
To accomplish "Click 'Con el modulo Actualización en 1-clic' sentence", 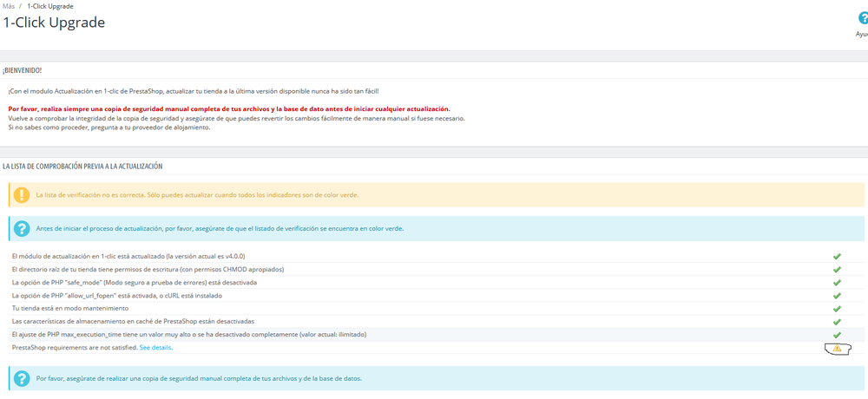I will coord(194,91).
